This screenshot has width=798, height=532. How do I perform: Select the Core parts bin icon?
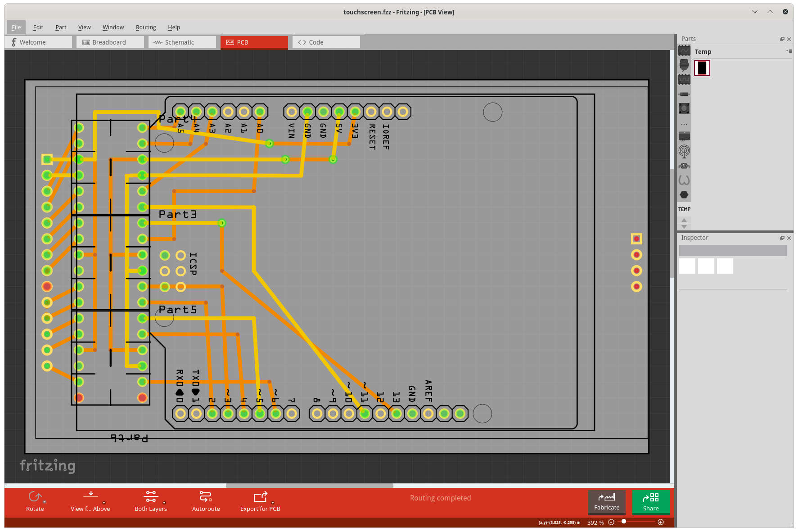point(684,50)
